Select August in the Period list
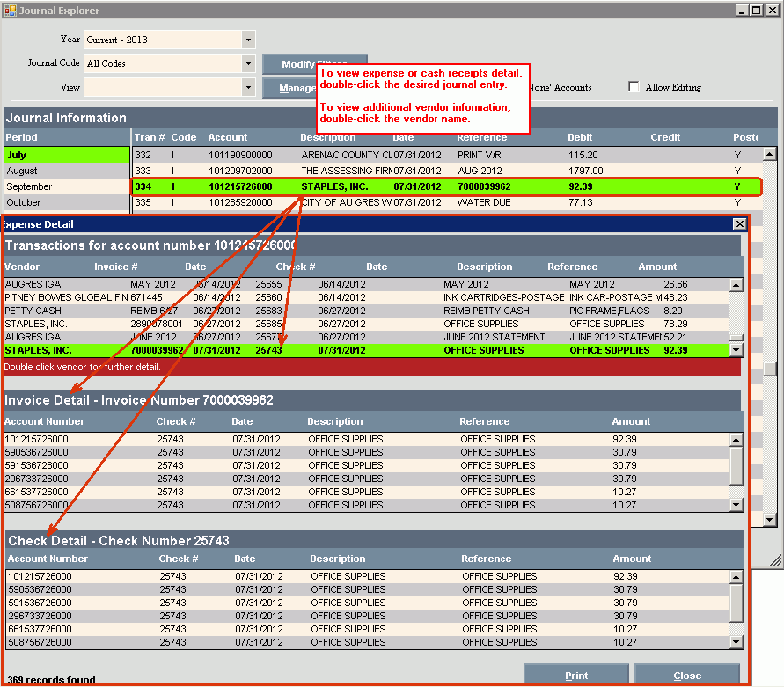Viewport: 784px width, 687px height. [67, 171]
